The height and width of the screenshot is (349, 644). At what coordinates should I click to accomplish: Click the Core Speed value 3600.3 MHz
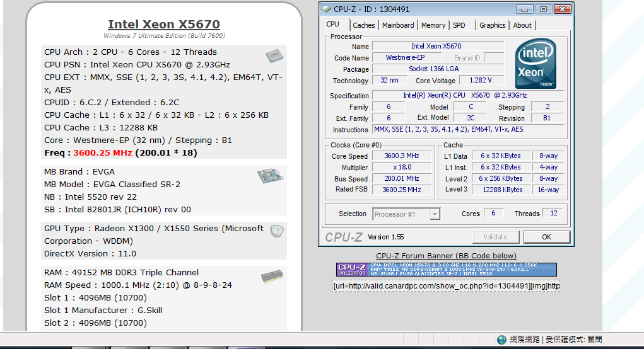(x=402, y=156)
